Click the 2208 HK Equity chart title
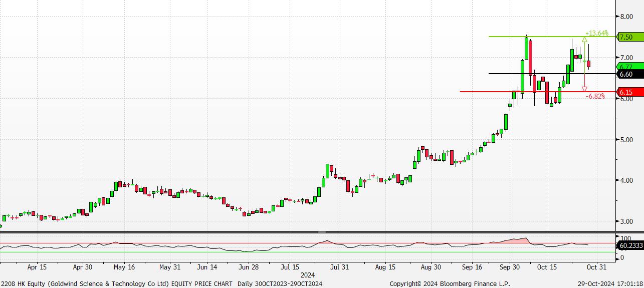 [x=161, y=283]
